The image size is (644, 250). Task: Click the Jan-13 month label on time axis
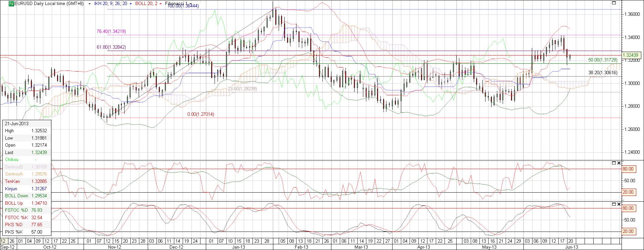click(238, 247)
